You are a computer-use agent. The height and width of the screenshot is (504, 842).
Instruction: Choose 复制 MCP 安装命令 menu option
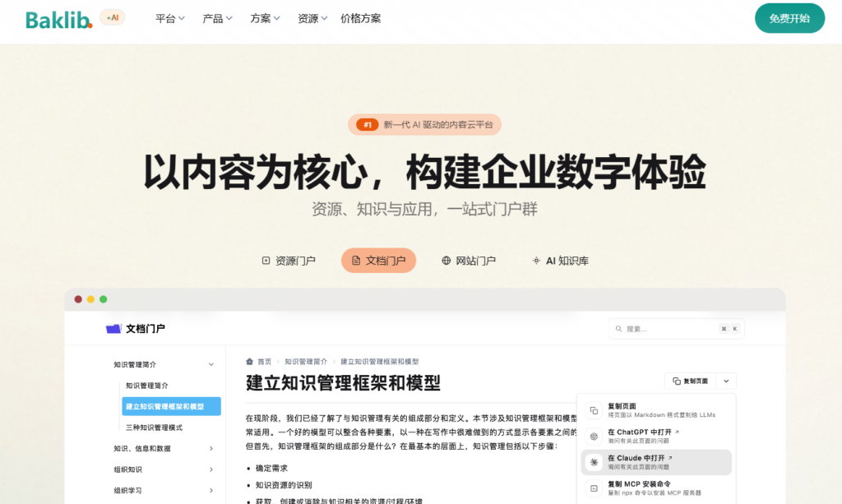[656, 488]
